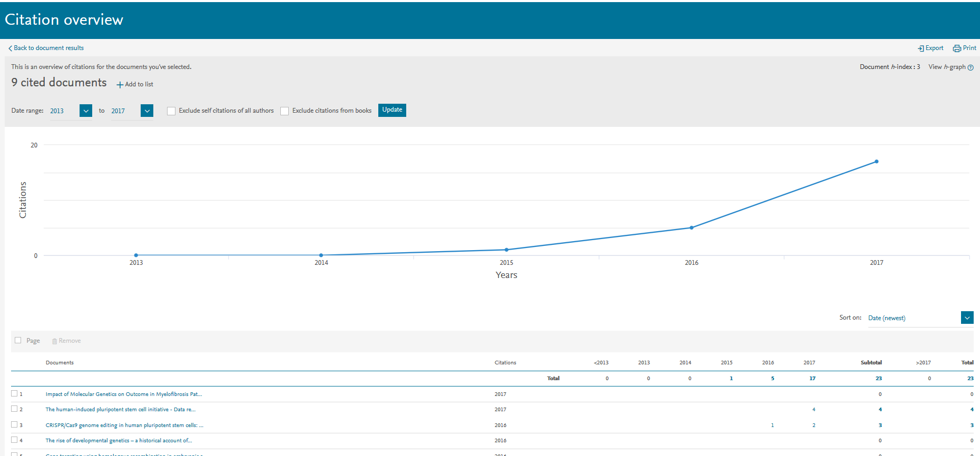Click the 2017 data point on chart

[876, 162]
